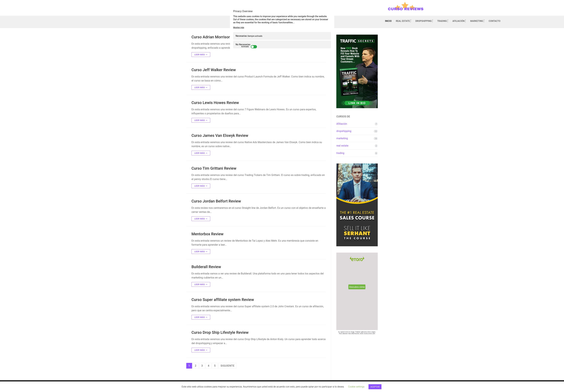Open the Curso Jeff Walker Review post

[x=213, y=70]
